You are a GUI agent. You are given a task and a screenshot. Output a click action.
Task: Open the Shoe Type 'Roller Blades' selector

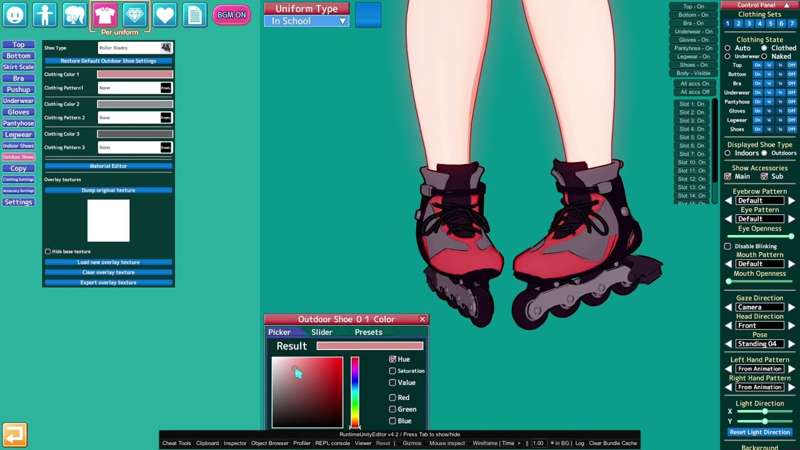tap(134, 48)
